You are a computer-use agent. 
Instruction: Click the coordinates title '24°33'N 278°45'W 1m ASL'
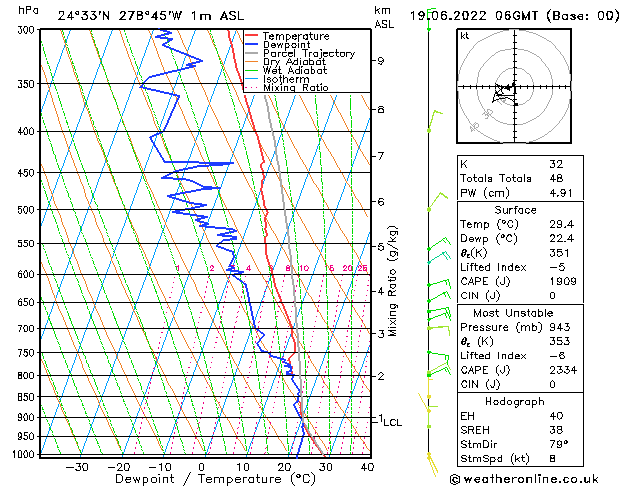pyautogui.click(x=151, y=16)
